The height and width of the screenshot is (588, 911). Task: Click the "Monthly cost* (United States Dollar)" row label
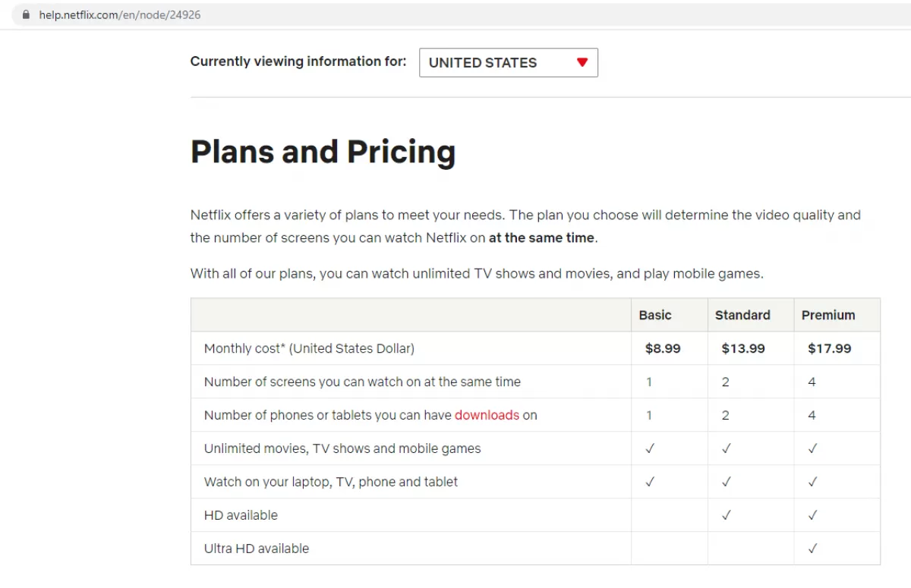point(309,348)
